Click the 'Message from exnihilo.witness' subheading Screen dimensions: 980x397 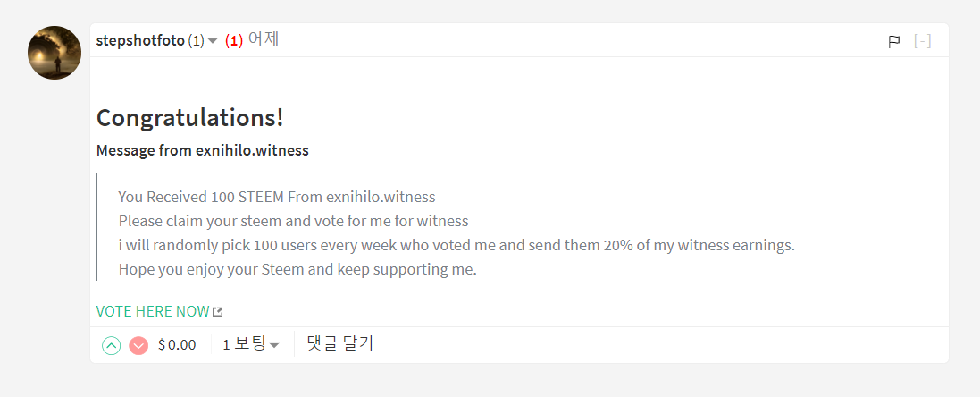click(203, 150)
